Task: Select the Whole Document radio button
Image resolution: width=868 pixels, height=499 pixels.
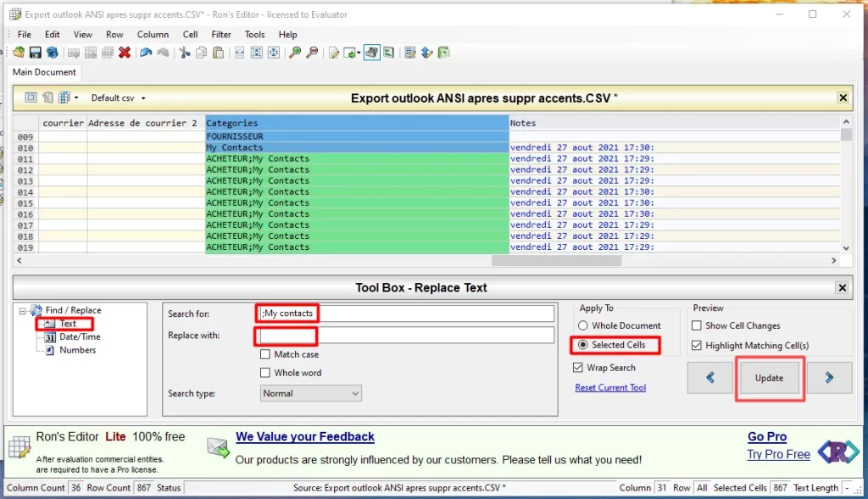Action: click(583, 325)
